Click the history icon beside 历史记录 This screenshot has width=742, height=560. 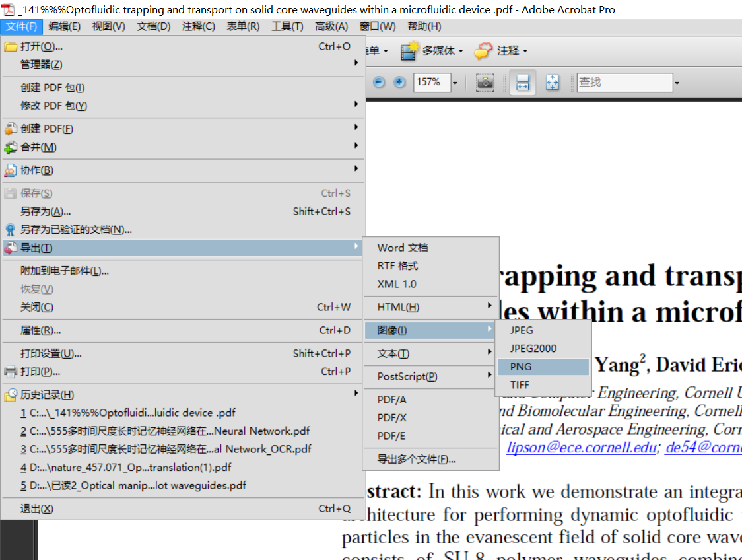click(11, 395)
